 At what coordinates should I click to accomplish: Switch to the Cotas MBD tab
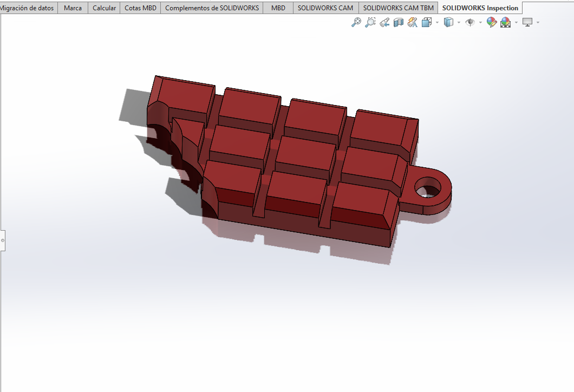click(141, 8)
